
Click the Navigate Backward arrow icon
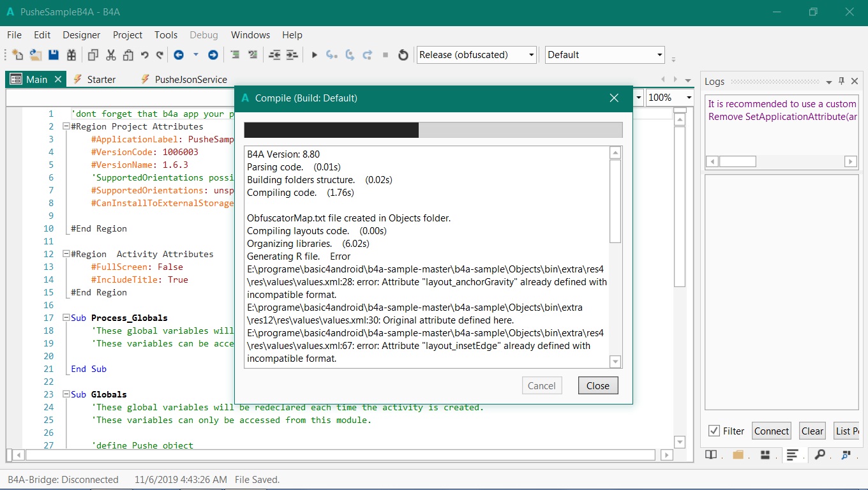pyautogui.click(x=179, y=55)
